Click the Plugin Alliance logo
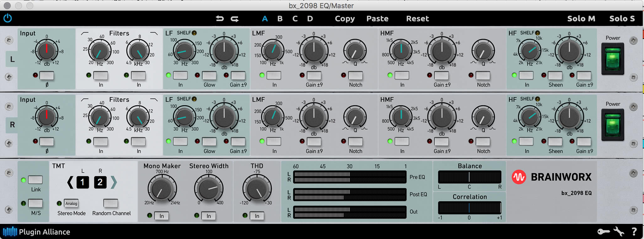 36,232
